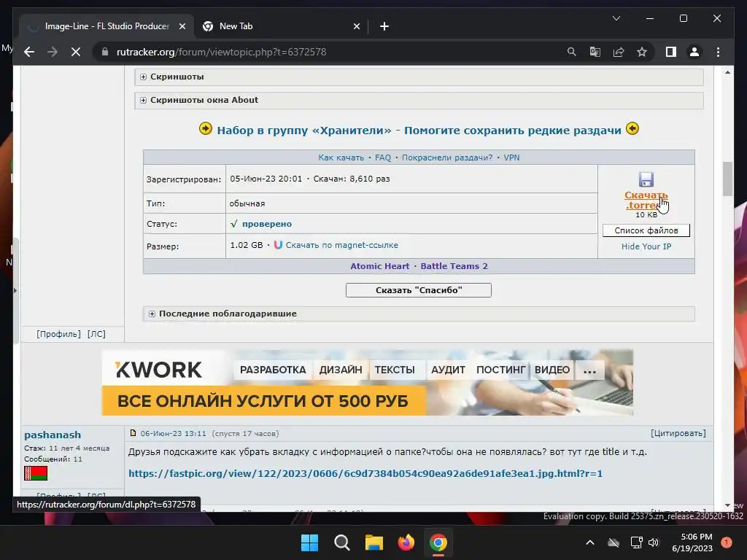Image resolution: width=747 pixels, height=560 pixels.
Task: Click the Скачать .torrent link
Action: (x=646, y=200)
